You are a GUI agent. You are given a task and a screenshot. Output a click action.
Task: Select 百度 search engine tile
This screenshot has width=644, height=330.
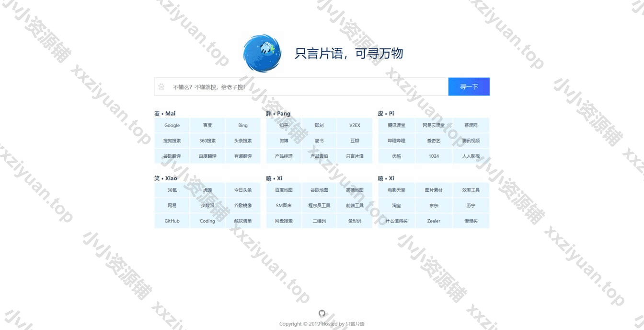click(x=207, y=125)
